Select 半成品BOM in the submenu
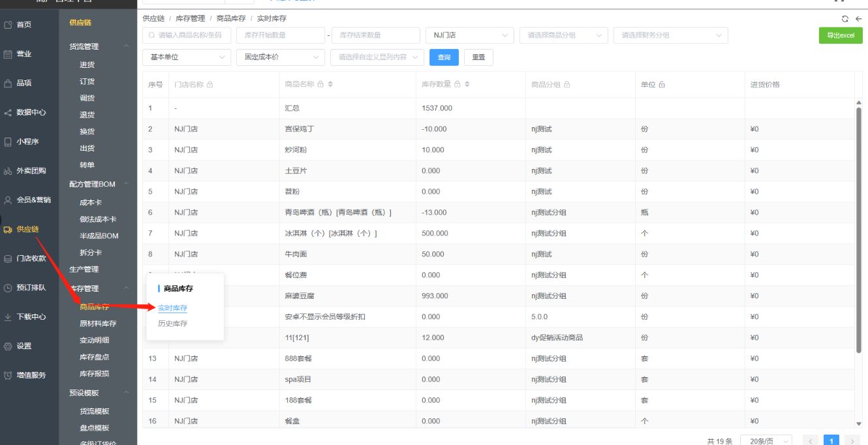 (99, 236)
